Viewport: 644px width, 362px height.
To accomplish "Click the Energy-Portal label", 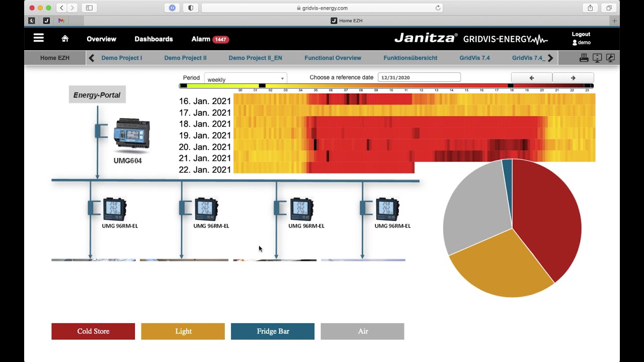I will (x=97, y=95).
